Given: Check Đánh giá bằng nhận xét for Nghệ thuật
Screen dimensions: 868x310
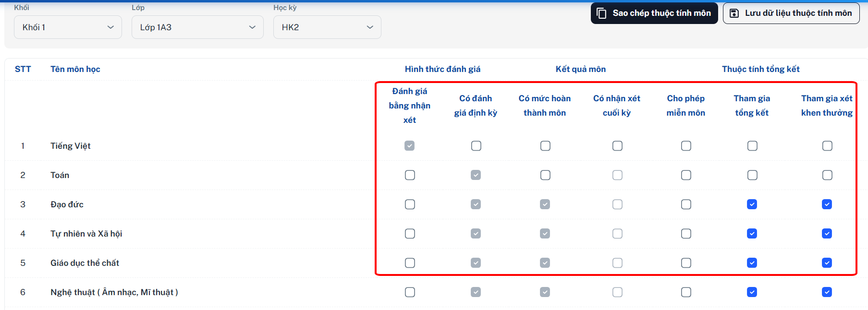Looking at the screenshot, I should 410,292.
